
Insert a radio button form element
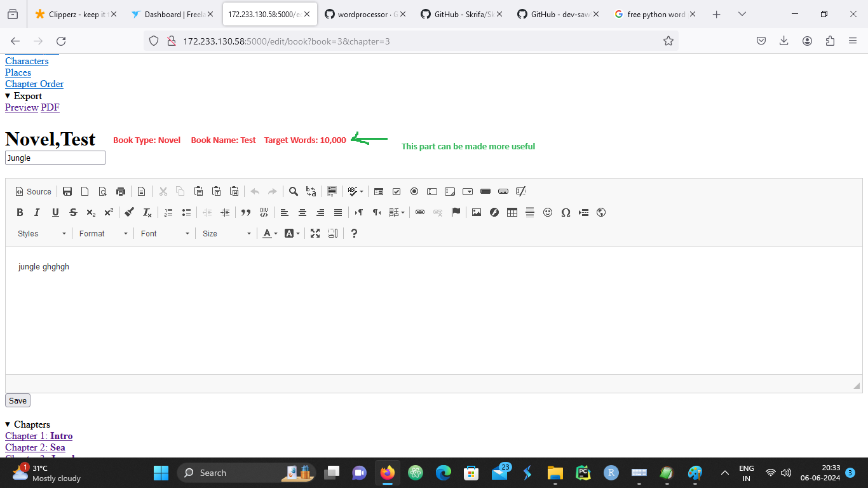coord(414,191)
